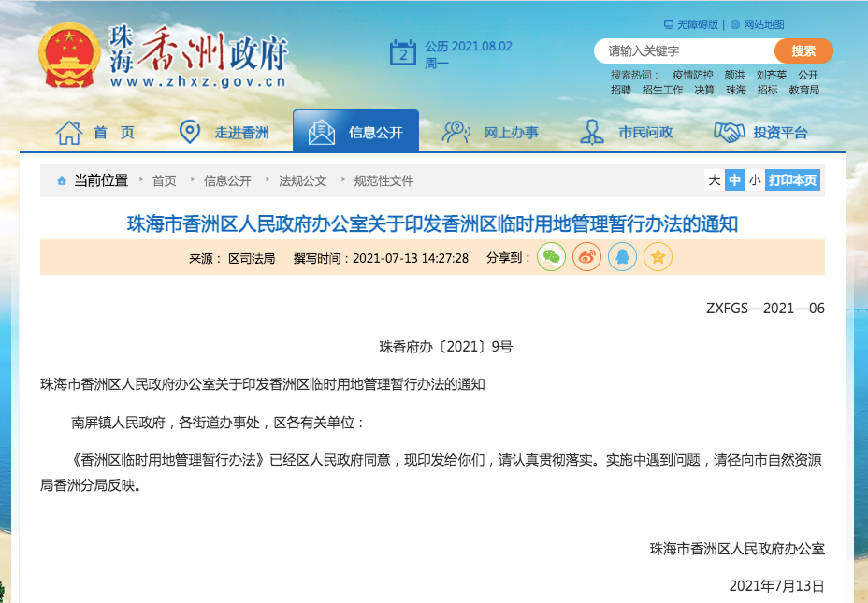Share the article via WeChat
The image size is (868, 603).
pos(551,257)
